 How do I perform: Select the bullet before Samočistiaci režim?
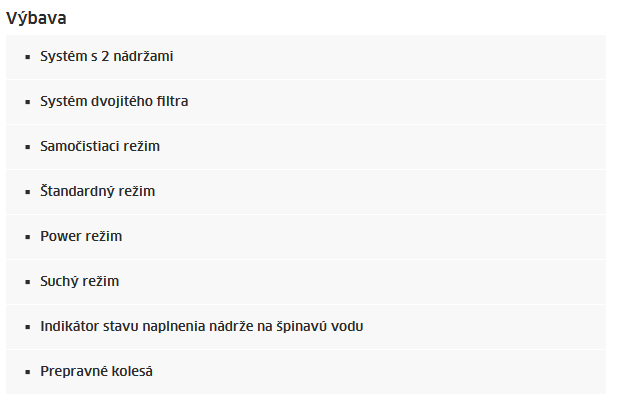(x=28, y=147)
